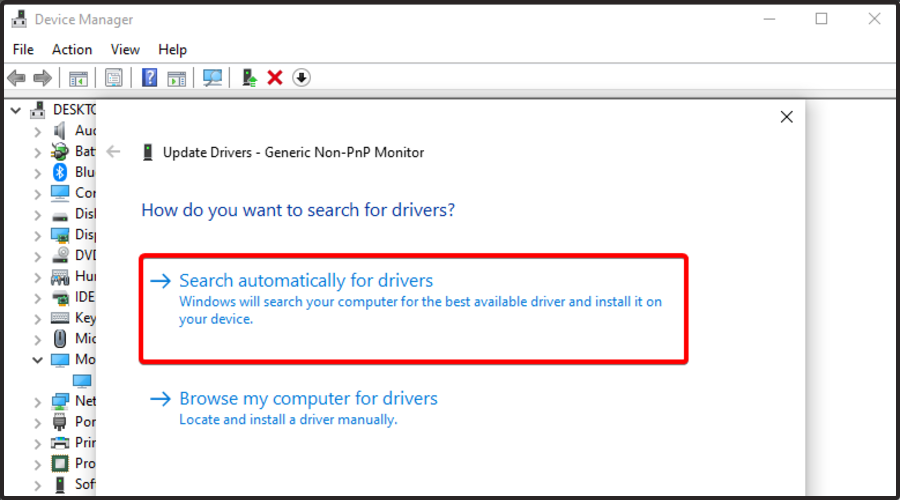Select the IDE controllers icon in tree
This screenshot has height=500, width=900.
tap(60, 297)
